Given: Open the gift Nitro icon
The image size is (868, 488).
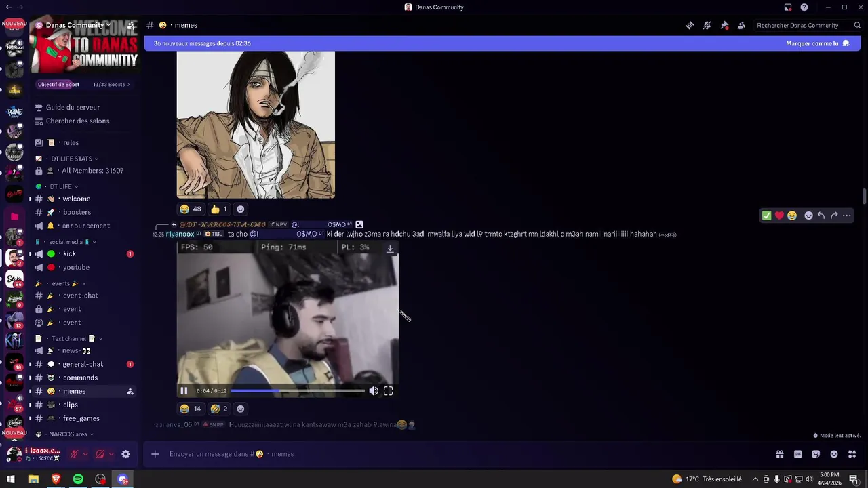Looking at the screenshot, I should [x=780, y=454].
